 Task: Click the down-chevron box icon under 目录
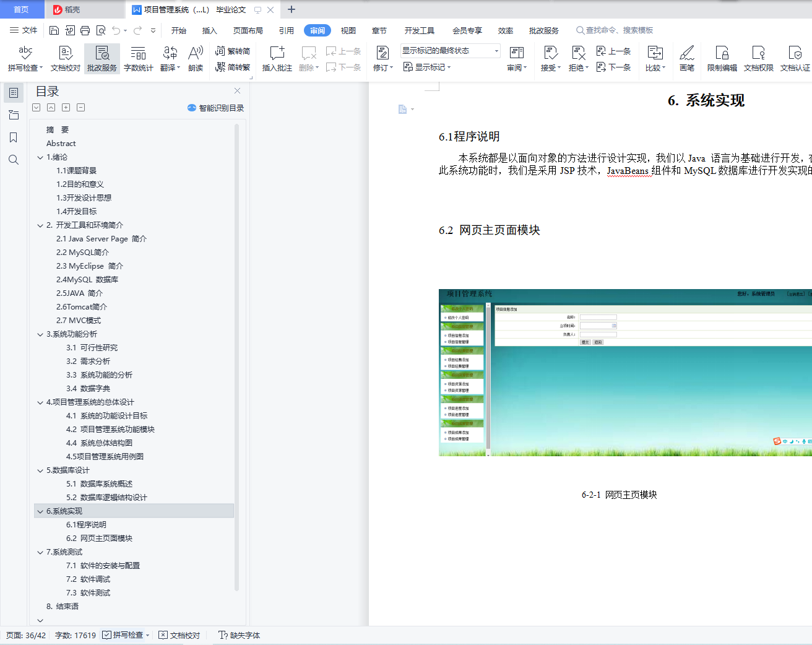(37, 108)
